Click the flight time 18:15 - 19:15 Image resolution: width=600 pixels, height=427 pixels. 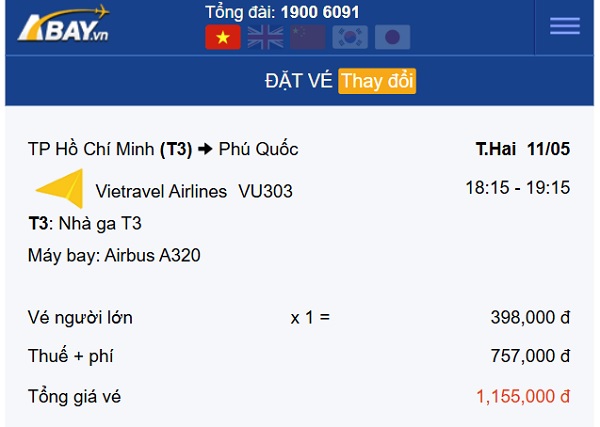pyautogui.click(x=517, y=187)
